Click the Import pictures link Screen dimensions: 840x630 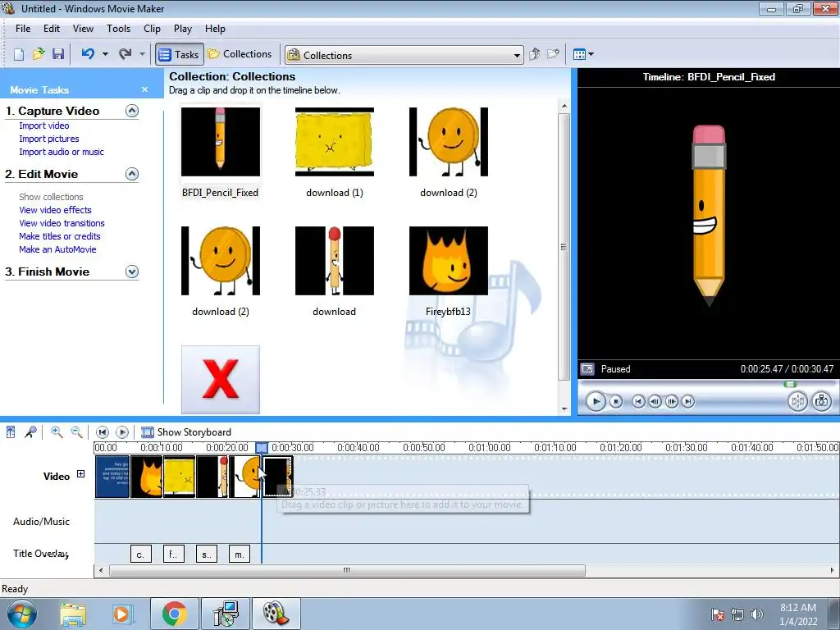pyautogui.click(x=48, y=139)
